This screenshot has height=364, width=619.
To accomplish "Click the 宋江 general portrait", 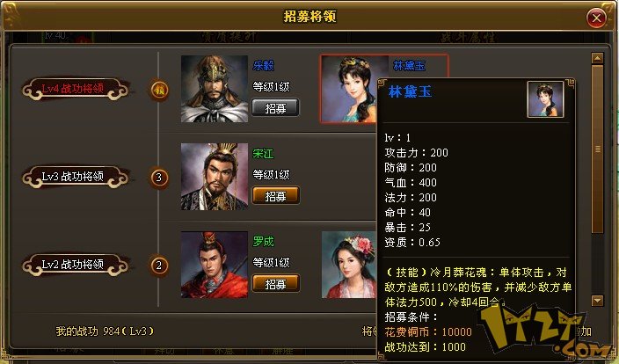I will (215, 177).
